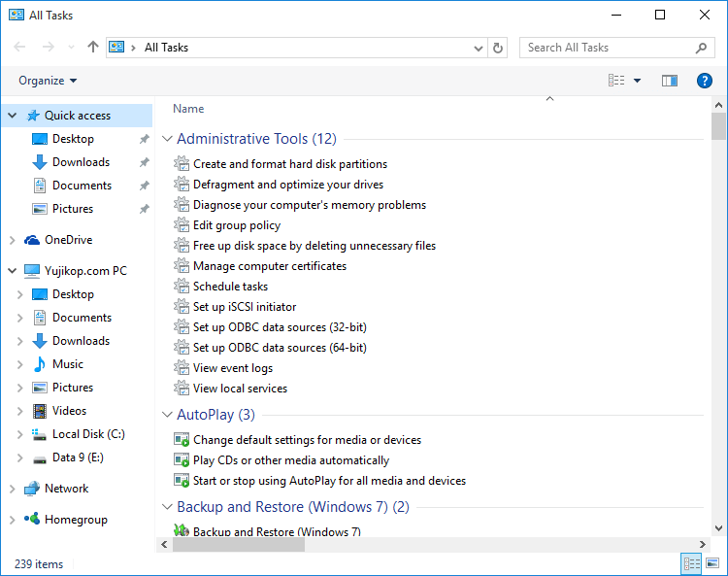Select the OneDrive cloud icon

coord(32,240)
